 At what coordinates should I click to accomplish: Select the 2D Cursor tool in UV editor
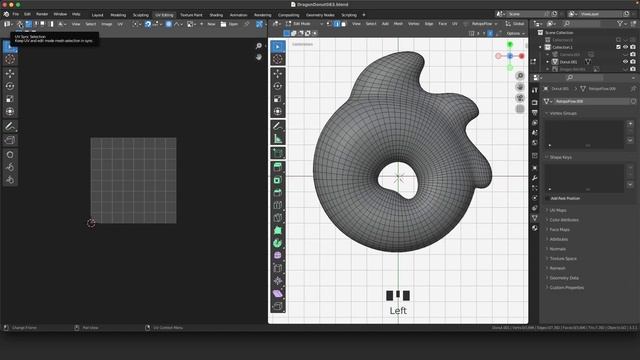[x=10, y=60]
